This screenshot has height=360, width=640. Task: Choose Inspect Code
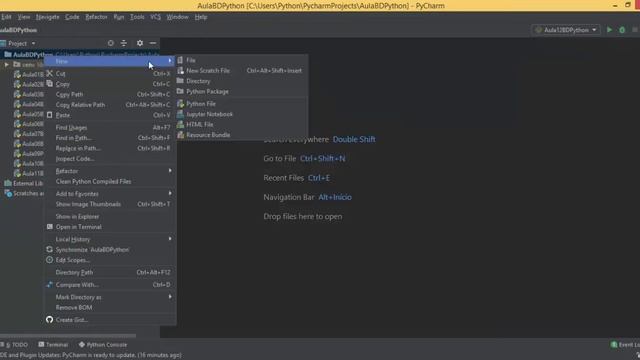tap(110, 159)
